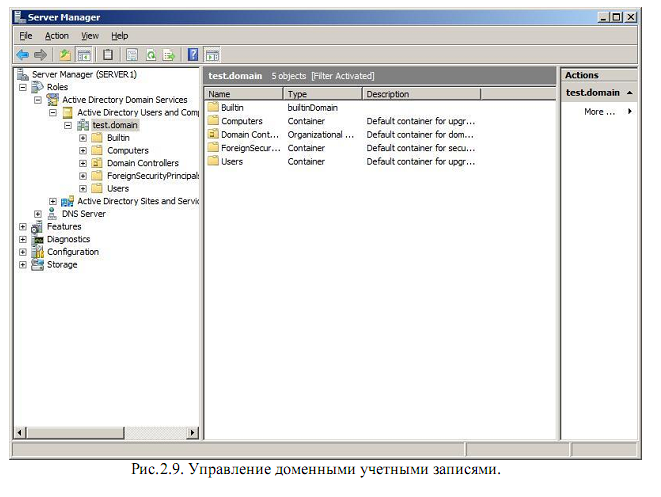Click tree pane horizontal scrollbar thumb

[75, 432]
